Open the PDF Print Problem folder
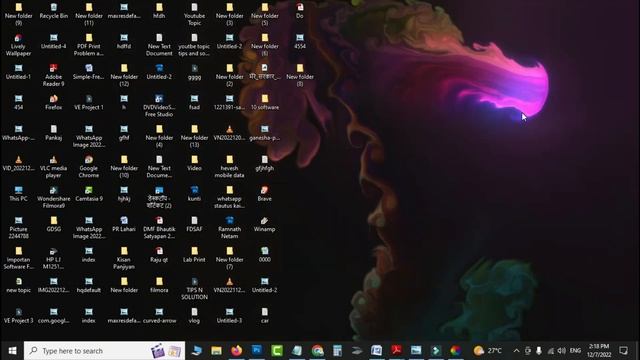Image resolution: width=640 pixels, height=360 pixels. [x=89, y=45]
